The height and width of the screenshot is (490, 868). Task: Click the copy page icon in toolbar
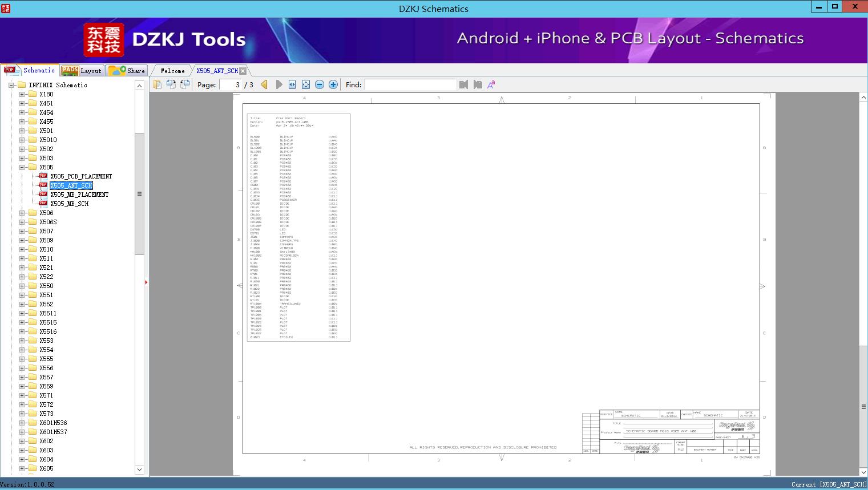point(158,84)
